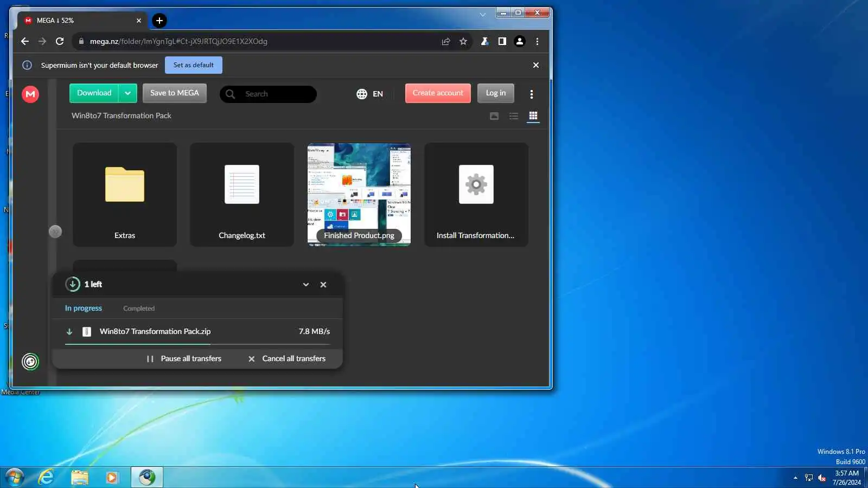Image resolution: width=868 pixels, height=488 pixels.
Task: Select the Changelog.txt file
Action: pos(242,195)
